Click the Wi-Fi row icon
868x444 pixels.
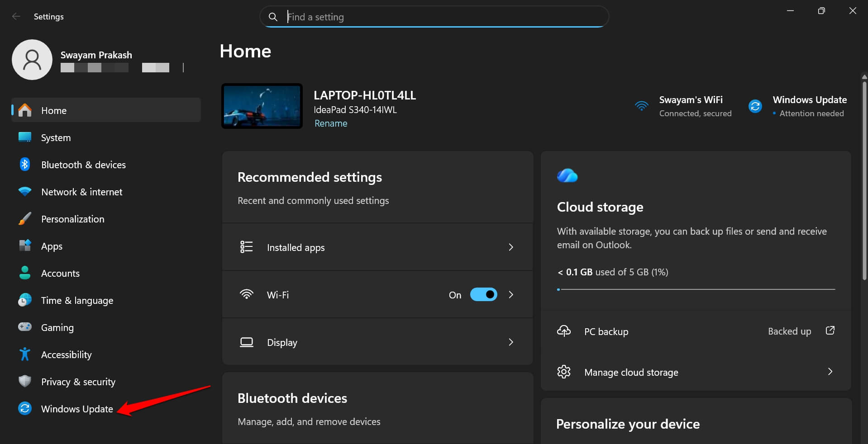pos(246,294)
